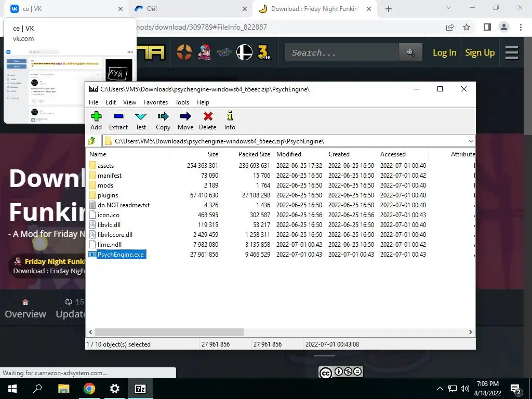Click the right scroll arrow in 7-Zip
532x399 pixels.
click(x=470, y=332)
